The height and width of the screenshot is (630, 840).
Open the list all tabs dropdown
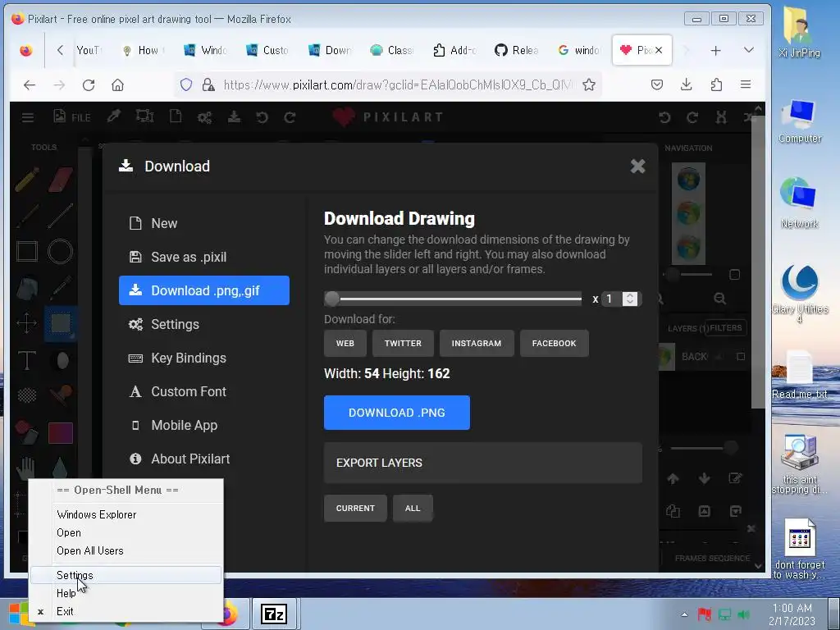(x=749, y=50)
